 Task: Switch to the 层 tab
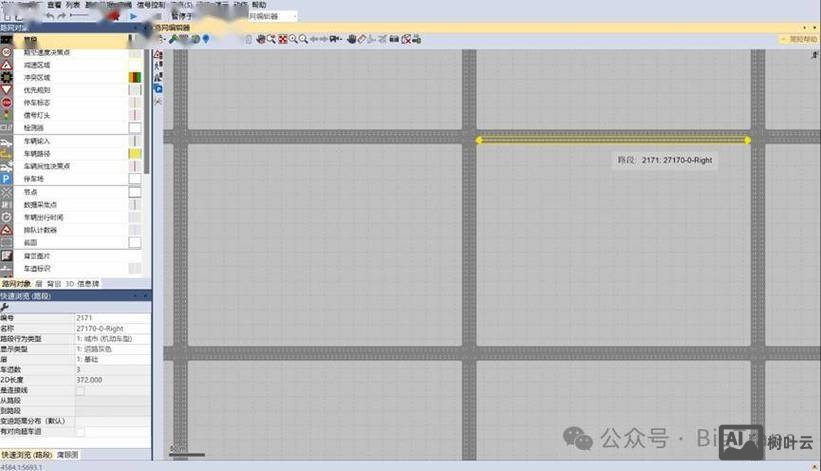[x=39, y=284]
